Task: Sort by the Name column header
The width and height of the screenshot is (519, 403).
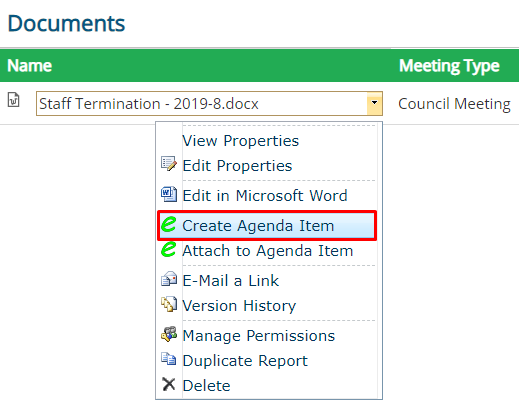Action: [29, 65]
